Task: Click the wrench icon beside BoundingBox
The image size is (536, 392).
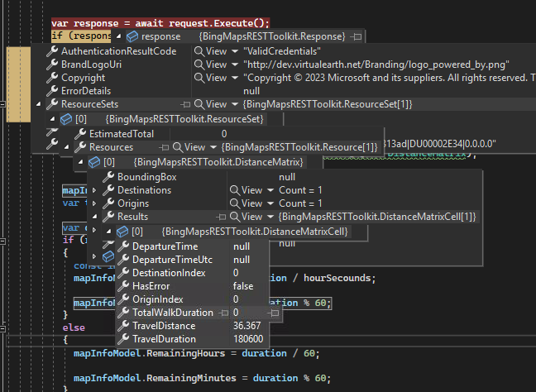Action: click(x=108, y=177)
